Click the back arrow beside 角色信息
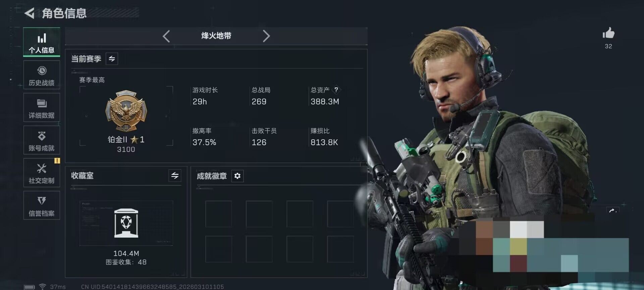The width and height of the screenshot is (644, 290). [x=30, y=13]
